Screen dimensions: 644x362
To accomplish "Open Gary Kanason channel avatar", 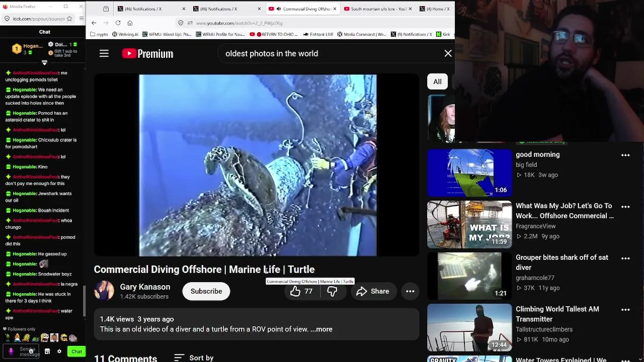I will click(x=104, y=291).
